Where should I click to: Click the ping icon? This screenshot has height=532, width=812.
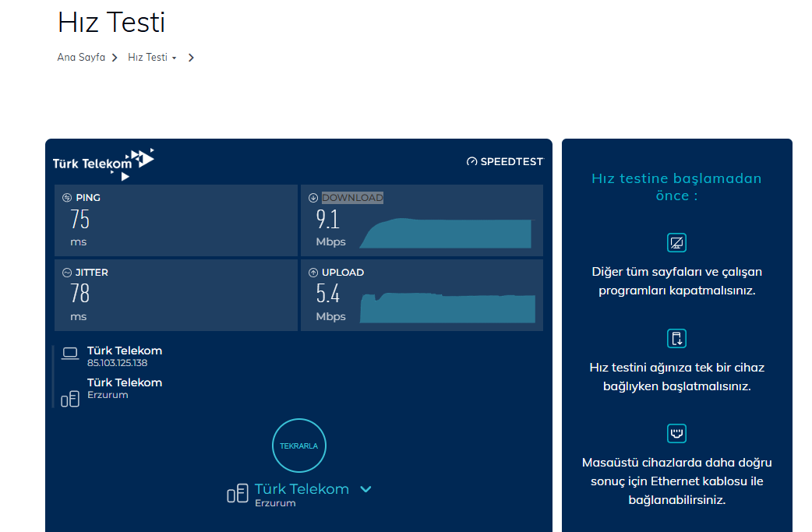tap(67, 197)
